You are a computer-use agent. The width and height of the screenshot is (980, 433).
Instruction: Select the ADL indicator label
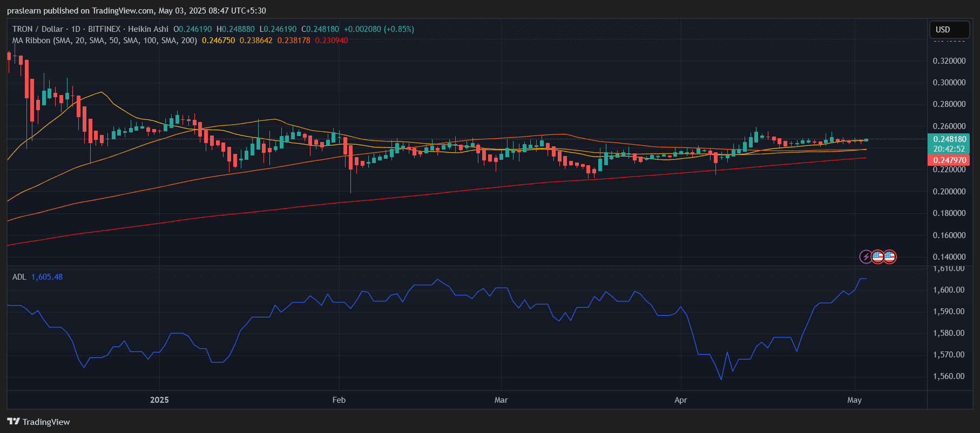click(19, 277)
